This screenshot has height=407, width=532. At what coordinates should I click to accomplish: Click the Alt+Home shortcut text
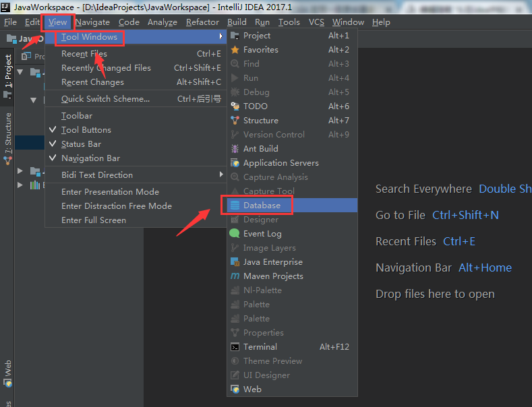pos(485,268)
